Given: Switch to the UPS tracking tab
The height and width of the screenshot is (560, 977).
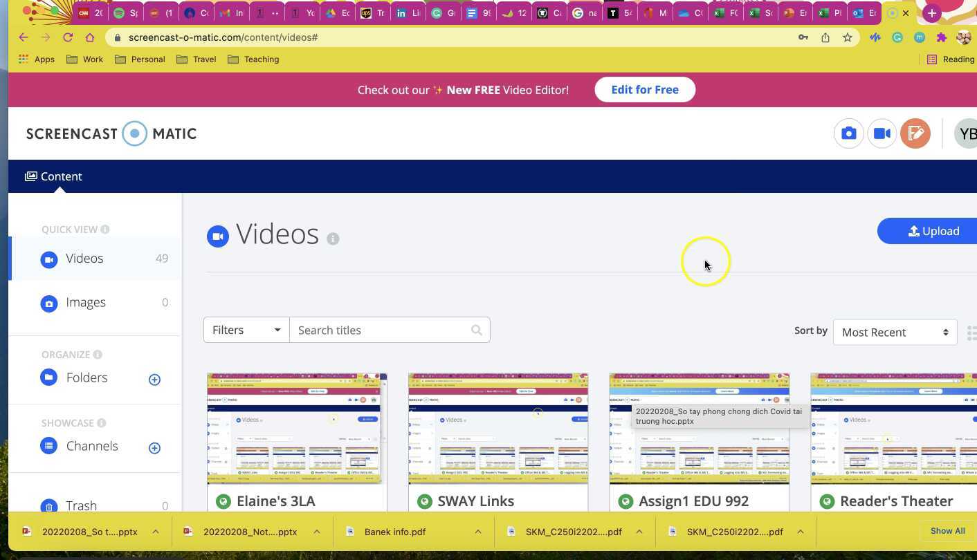Looking at the screenshot, I should 372,13.
